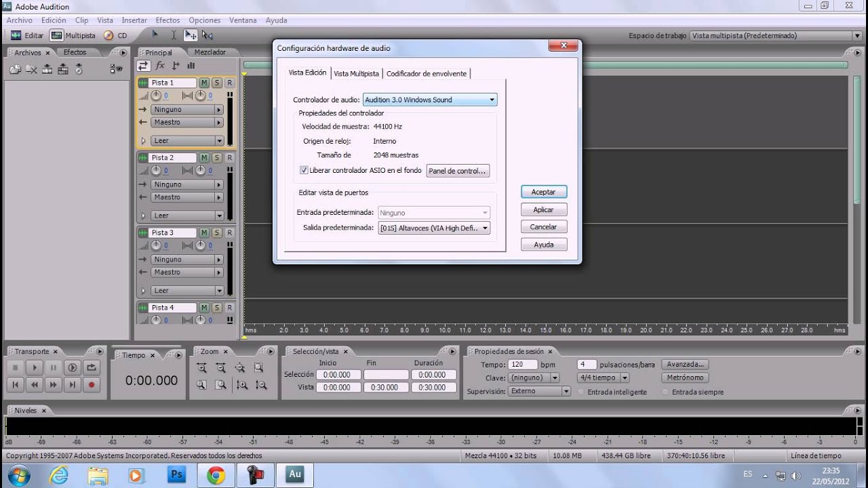The width and height of the screenshot is (868, 488).
Task: Click the FX tab icon in Principal panel
Action: tap(160, 66)
